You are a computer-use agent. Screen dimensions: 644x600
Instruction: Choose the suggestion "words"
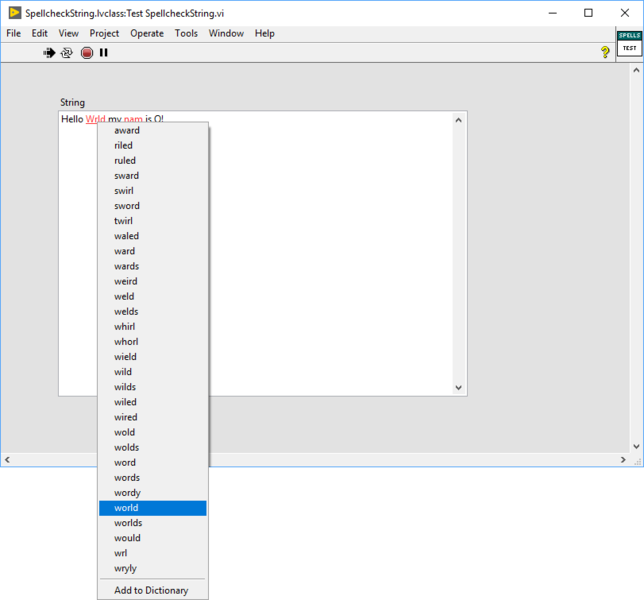tap(152, 478)
